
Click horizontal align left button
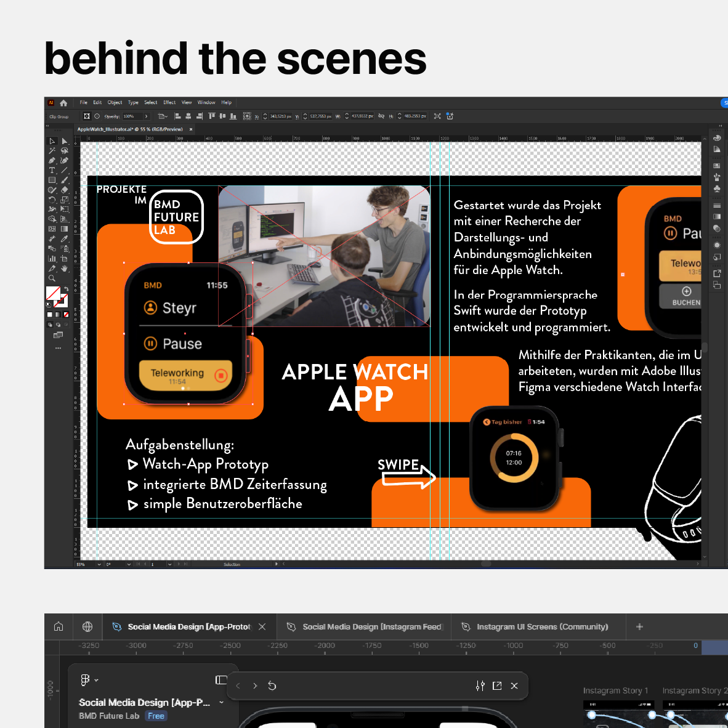click(177, 116)
